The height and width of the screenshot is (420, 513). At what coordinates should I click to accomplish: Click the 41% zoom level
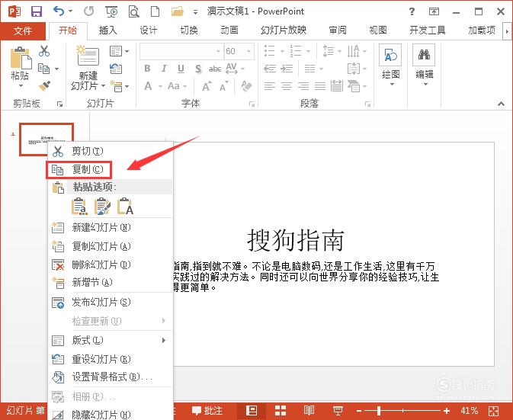coord(469,411)
